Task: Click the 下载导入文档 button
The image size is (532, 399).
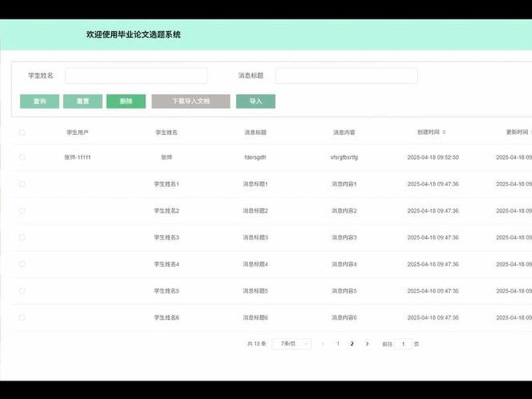Action: pos(191,101)
